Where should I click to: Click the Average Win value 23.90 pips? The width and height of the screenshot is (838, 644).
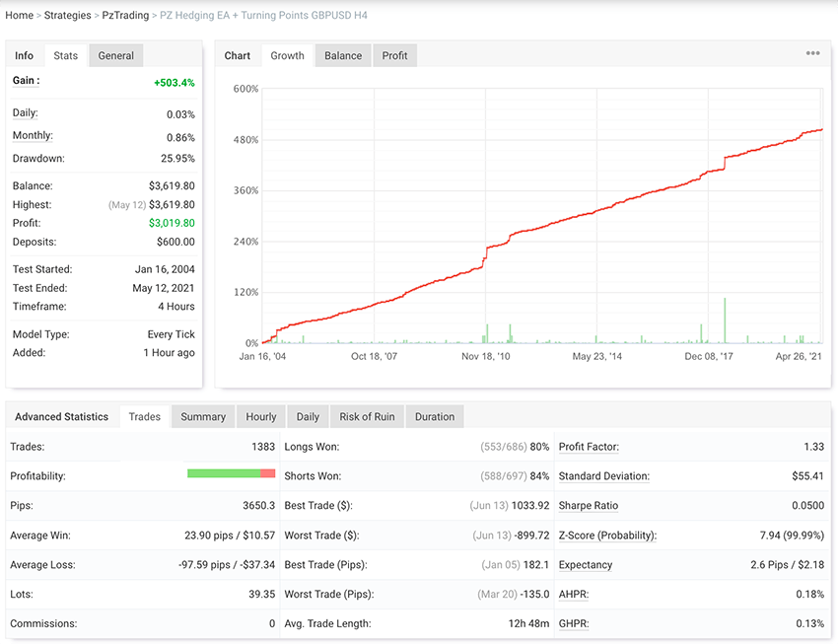230,535
